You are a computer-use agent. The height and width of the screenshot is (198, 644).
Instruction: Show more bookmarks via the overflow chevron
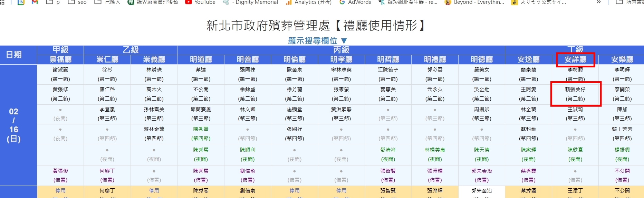pos(598,2)
